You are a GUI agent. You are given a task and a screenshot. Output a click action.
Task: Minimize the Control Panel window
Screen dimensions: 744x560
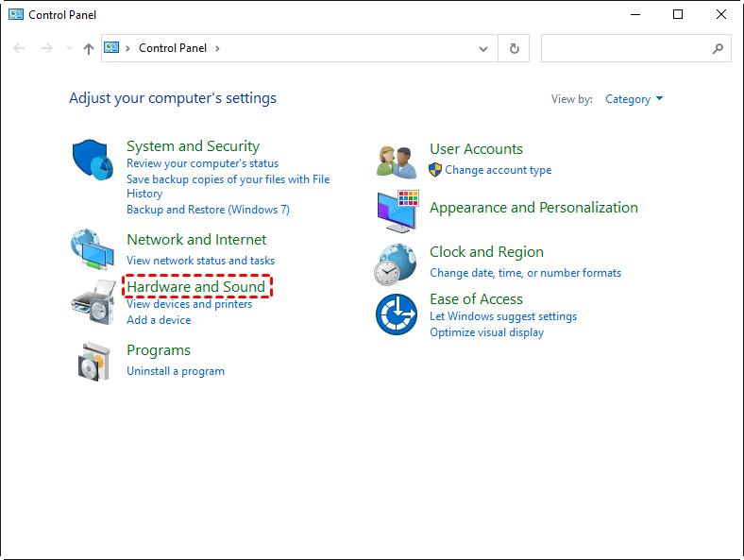click(635, 15)
